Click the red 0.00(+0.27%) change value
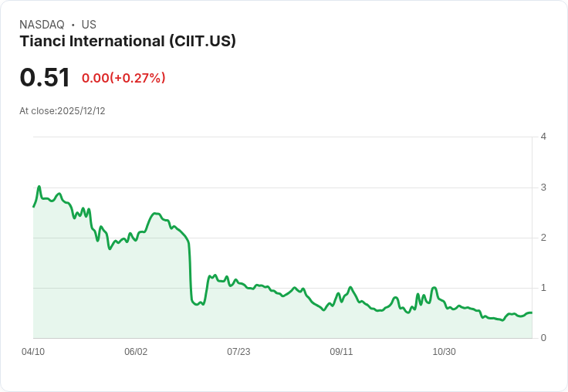568x392 pixels. click(123, 78)
